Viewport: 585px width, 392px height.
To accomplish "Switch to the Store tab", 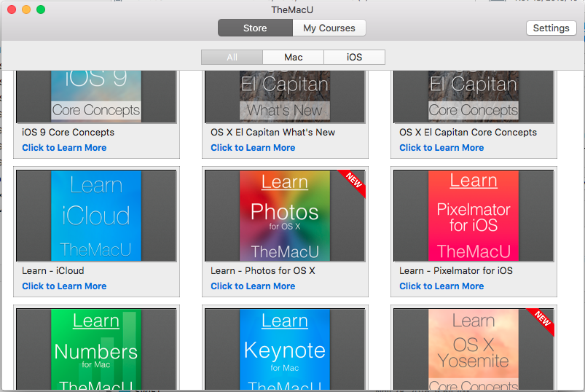I will tap(255, 28).
